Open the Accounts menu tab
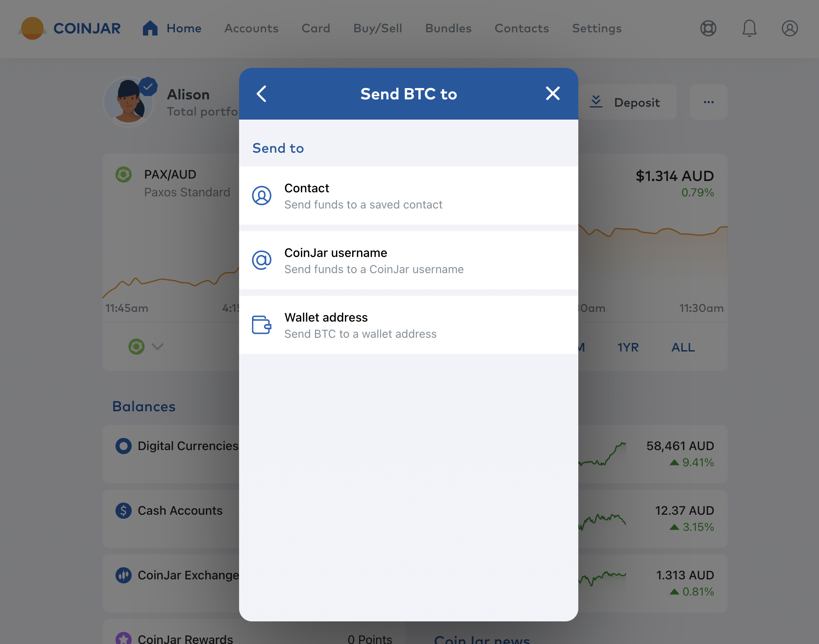The image size is (819, 644). tap(251, 28)
